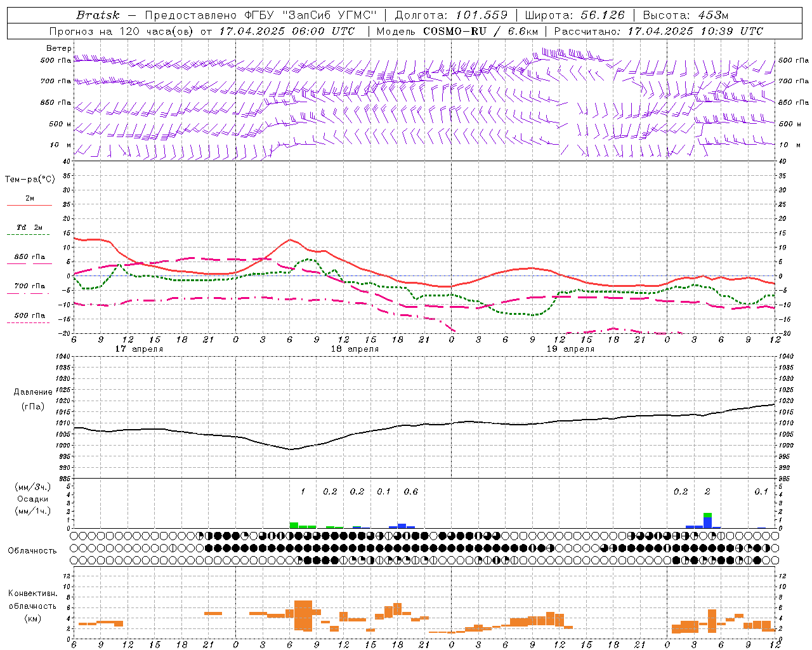Click the "Конвективн." convective cloud label
Image resolution: width=812 pixels, height=650 pixels.
[x=33, y=594]
